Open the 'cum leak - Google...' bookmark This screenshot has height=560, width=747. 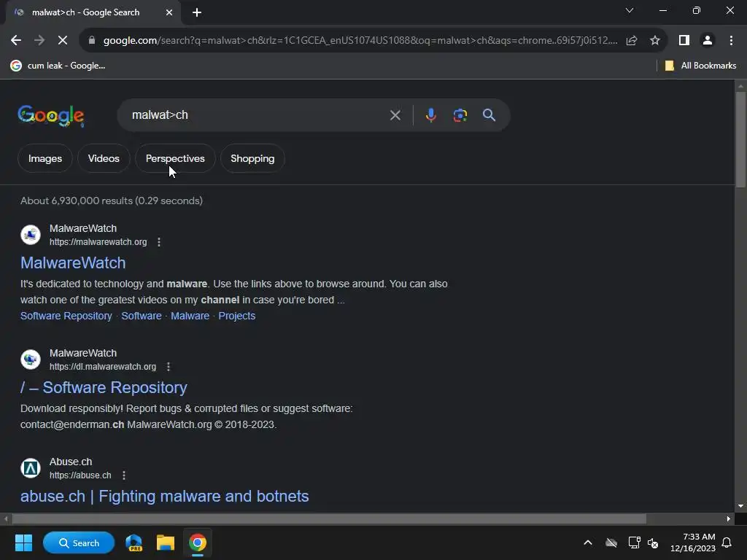click(58, 66)
